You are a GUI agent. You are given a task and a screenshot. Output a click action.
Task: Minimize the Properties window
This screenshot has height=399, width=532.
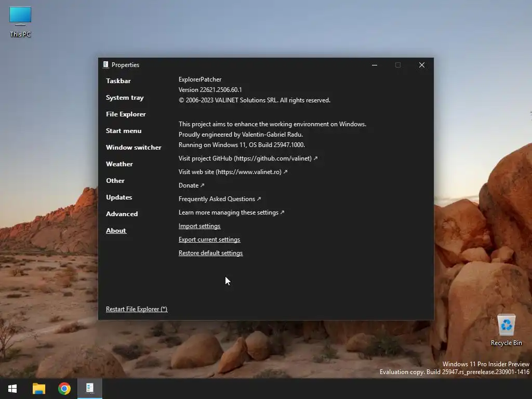pyautogui.click(x=375, y=65)
